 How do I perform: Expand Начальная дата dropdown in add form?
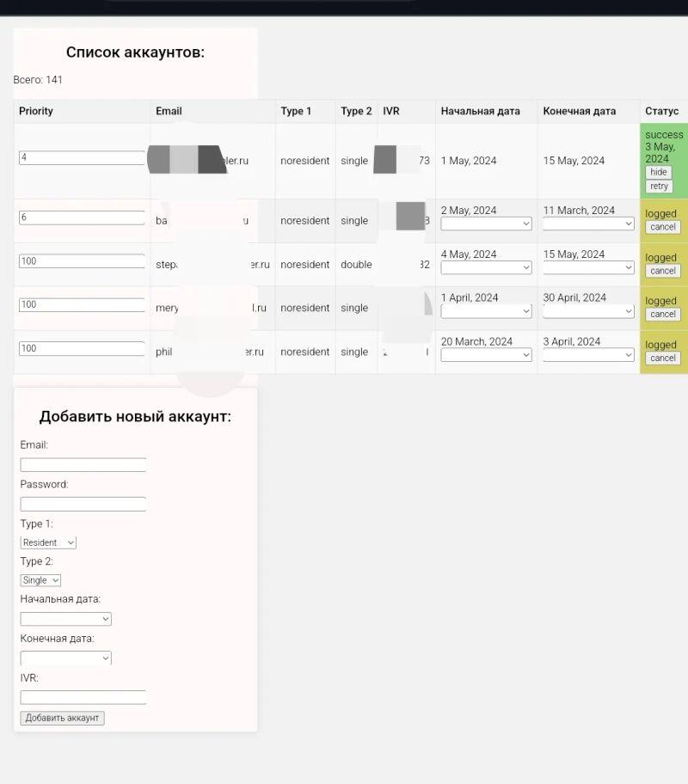tap(66, 619)
